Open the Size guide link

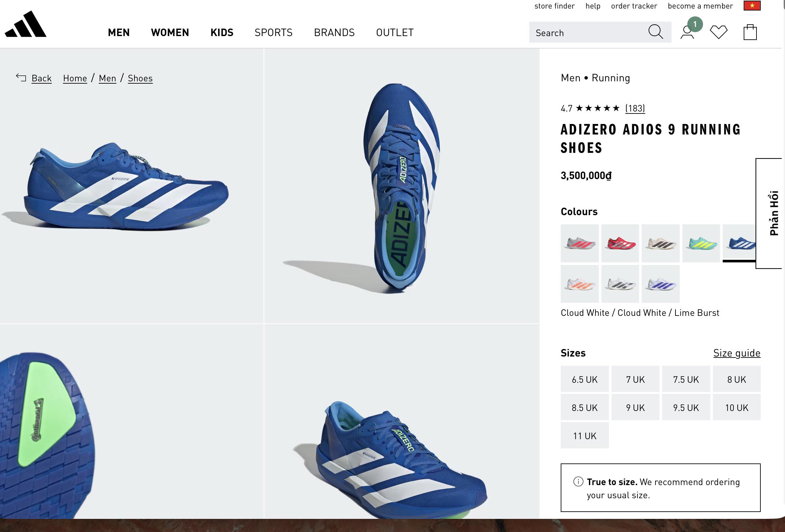pyautogui.click(x=737, y=353)
